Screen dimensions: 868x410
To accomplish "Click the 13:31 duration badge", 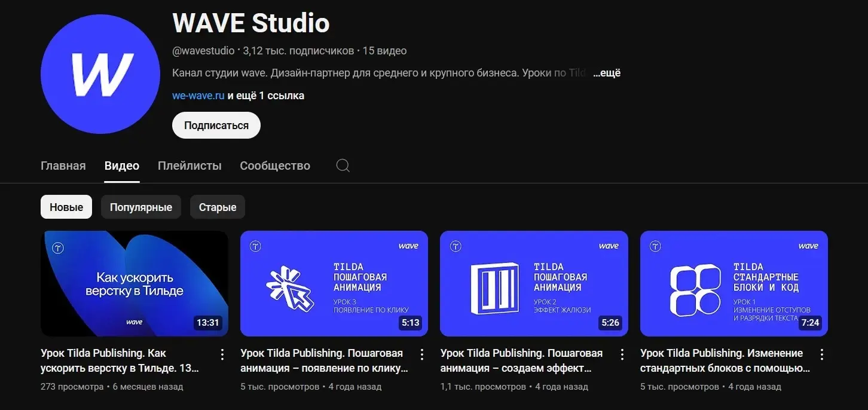I will pos(207,322).
